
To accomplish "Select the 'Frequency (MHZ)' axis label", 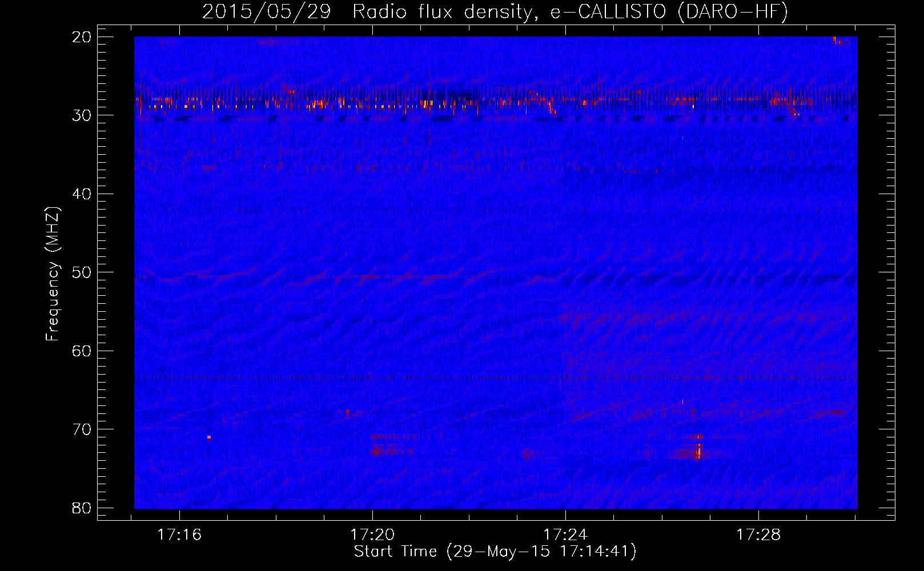I will tap(53, 274).
